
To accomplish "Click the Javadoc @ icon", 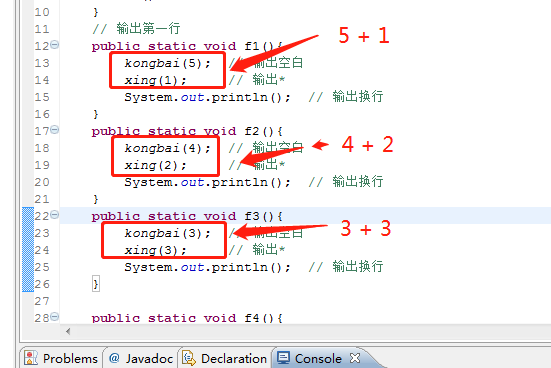I will (114, 358).
